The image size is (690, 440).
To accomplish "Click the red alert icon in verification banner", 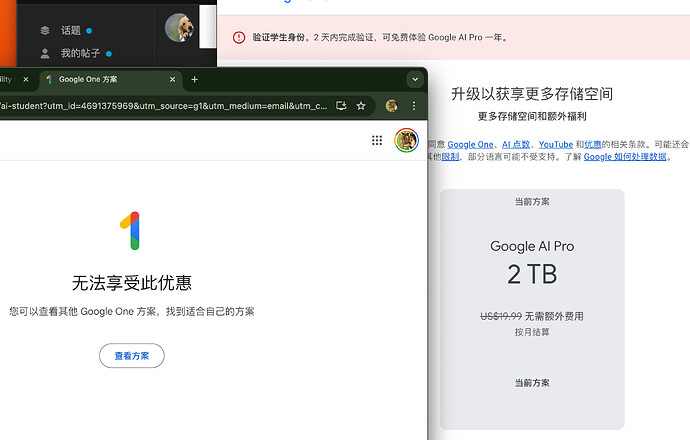I will coord(239,37).
